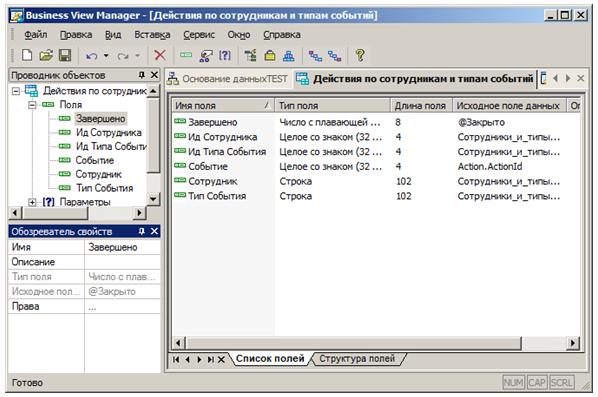Viewport: 598px width, 397px height.
Task: Select Событие in the object tree
Action: click(x=95, y=160)
